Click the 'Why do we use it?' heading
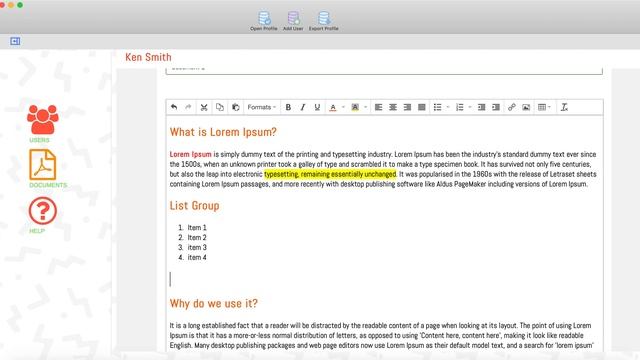The image size is (640, 360). [213, 303]
